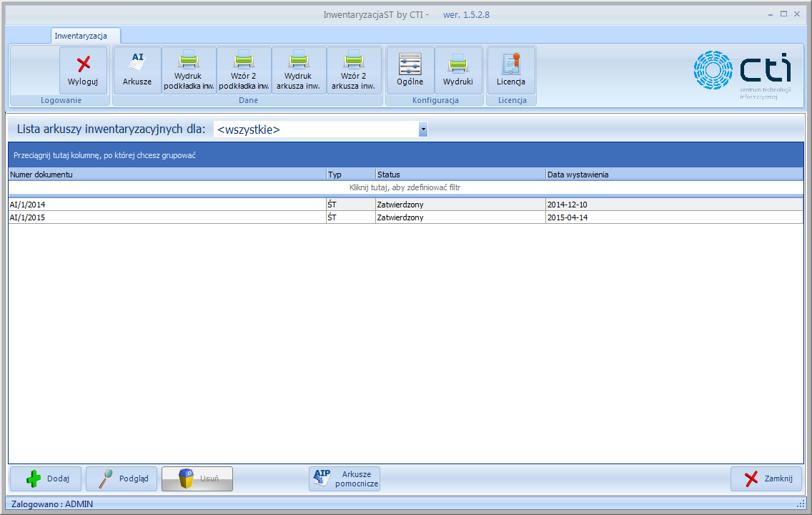812x515 pixels.
Task: Click the ŚT type cell of AI/1/2015
Action: pos(350,217)
